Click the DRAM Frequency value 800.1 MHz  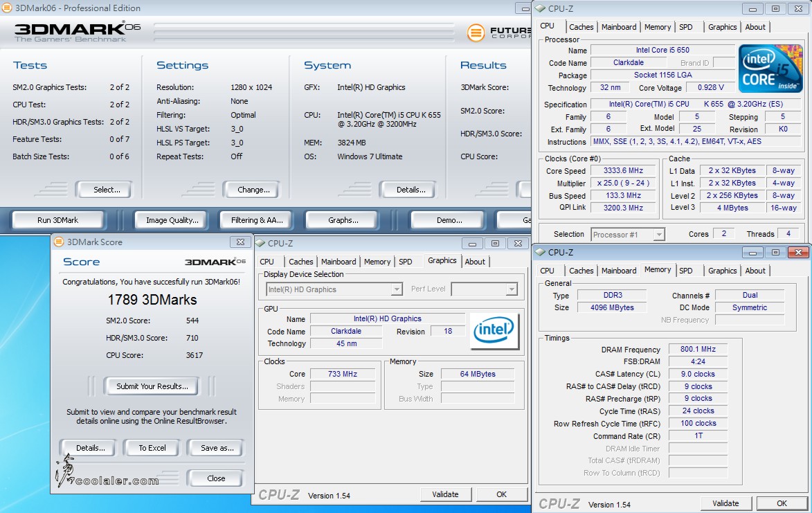click(x=698, y=350)
